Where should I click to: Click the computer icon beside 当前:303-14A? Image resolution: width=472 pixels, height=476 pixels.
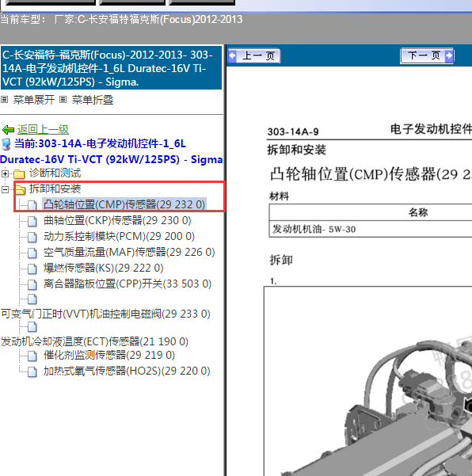[6, 144]
